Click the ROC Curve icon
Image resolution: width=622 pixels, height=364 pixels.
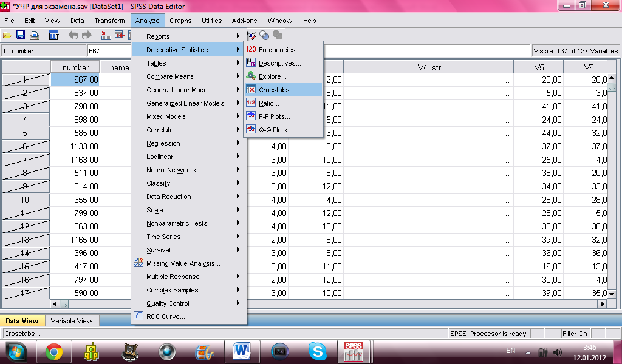(x=138, y=315)
